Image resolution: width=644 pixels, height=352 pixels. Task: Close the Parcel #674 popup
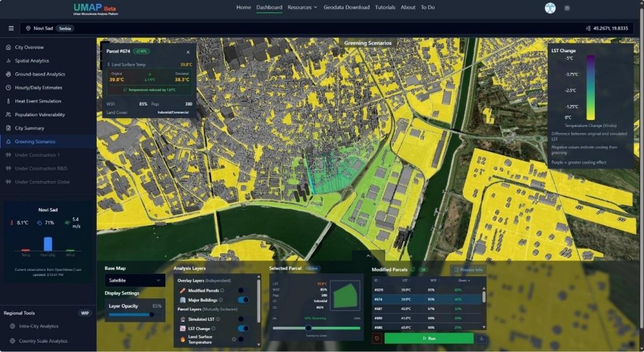click(x=188, y=52)
